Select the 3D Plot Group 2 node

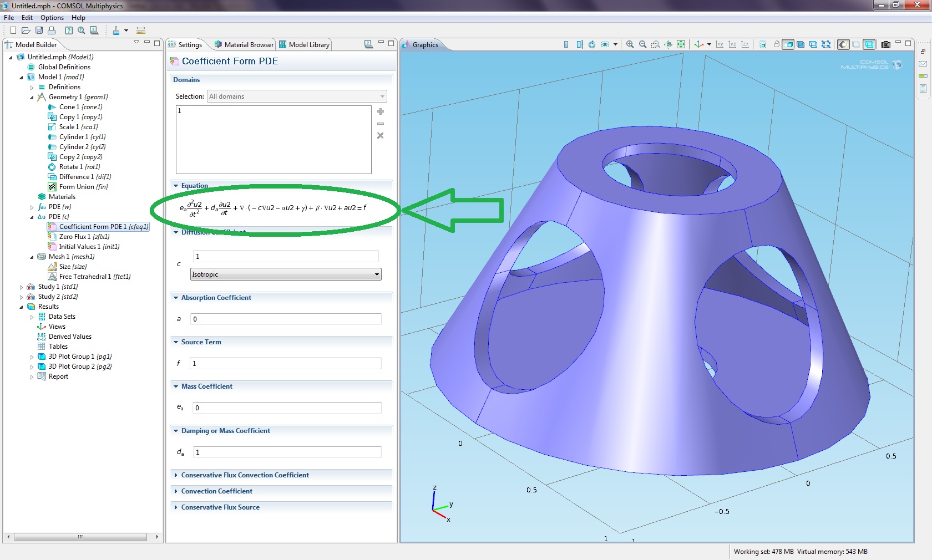pos(74,366)
